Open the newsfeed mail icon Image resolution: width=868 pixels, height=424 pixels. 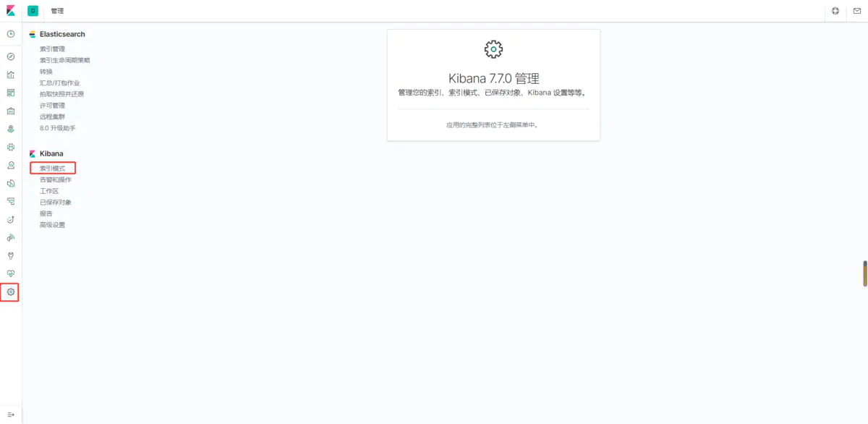[x=857, y=11]
